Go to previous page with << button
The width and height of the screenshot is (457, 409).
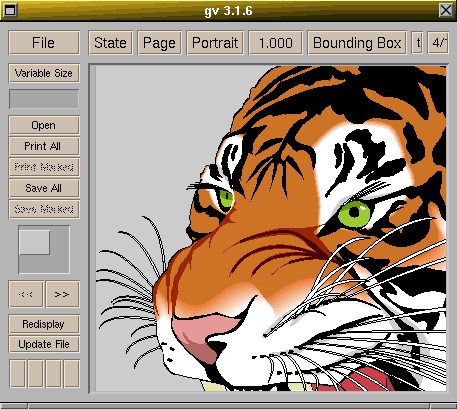pyautogui.click(x=26, y=294)
